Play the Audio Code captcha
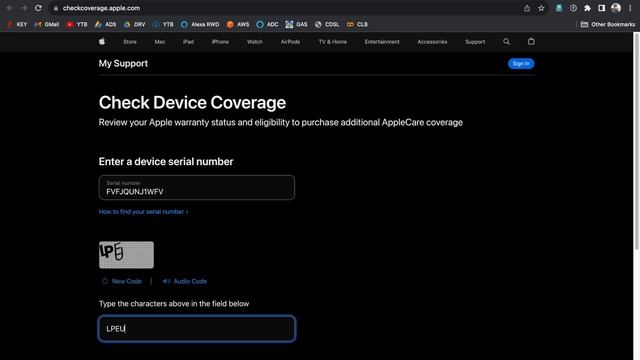Viewport: 640px width, 360px height. pos(184,281)
